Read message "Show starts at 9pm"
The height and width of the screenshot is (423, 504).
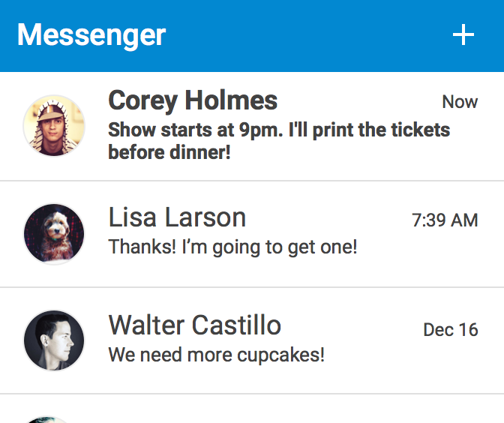[x=278, y=130]
